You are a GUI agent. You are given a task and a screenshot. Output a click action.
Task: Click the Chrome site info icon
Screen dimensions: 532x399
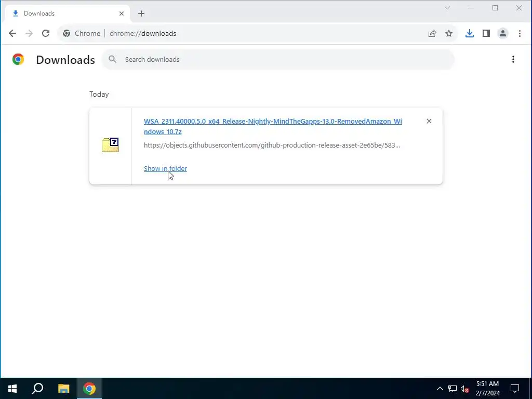pos(66,33)
